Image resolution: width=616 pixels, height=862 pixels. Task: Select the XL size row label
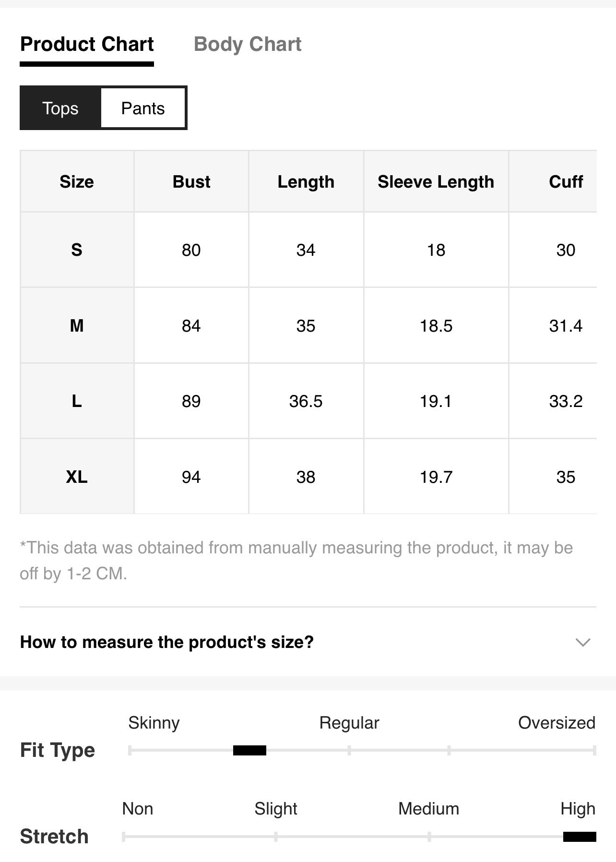(77, 477)
